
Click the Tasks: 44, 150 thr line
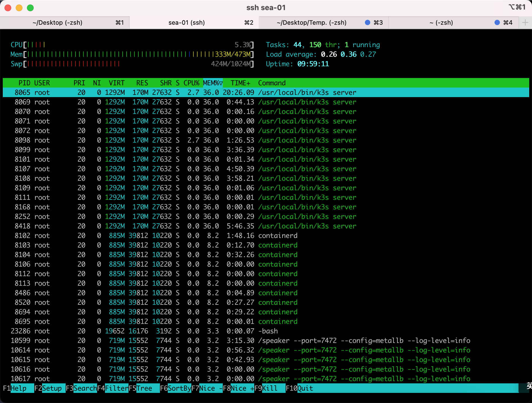[x=323, y=45]
